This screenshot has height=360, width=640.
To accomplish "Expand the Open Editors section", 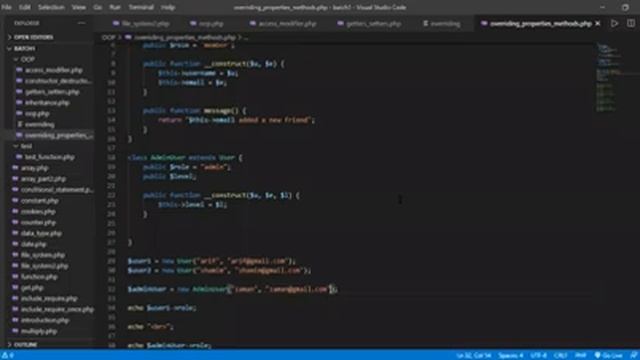I will tap(49, 37).
